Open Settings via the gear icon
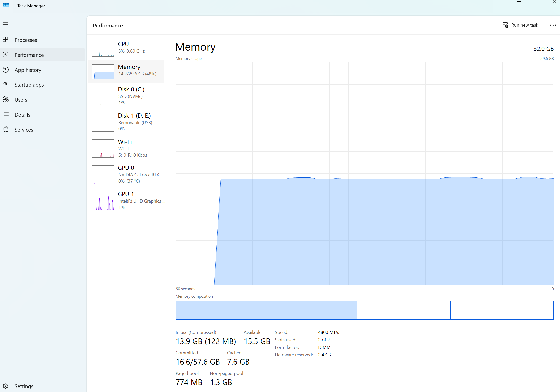This screenshot has width=560, height=392. point(5,386)
